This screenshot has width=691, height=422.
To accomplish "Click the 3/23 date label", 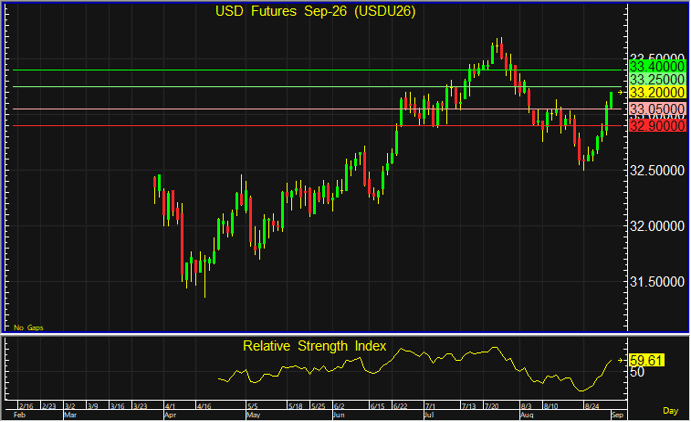I will pos(140,406).
